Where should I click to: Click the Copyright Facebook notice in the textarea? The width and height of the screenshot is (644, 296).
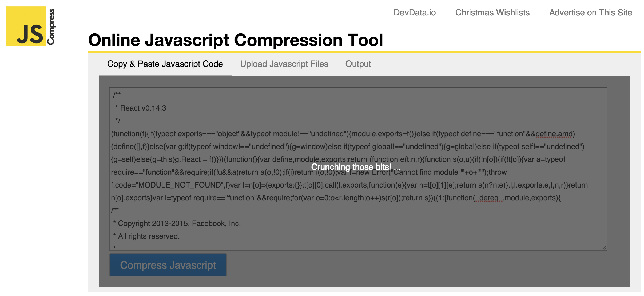click(x=177, y=224)
